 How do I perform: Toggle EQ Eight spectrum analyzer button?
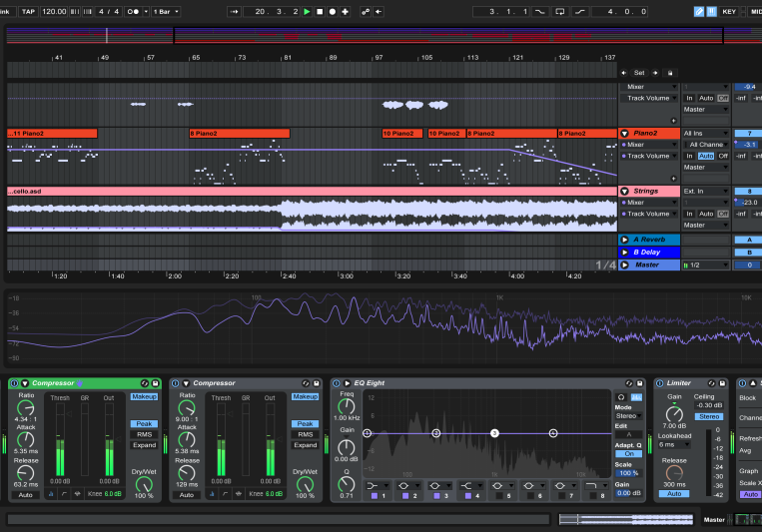[x=636, y=397]
